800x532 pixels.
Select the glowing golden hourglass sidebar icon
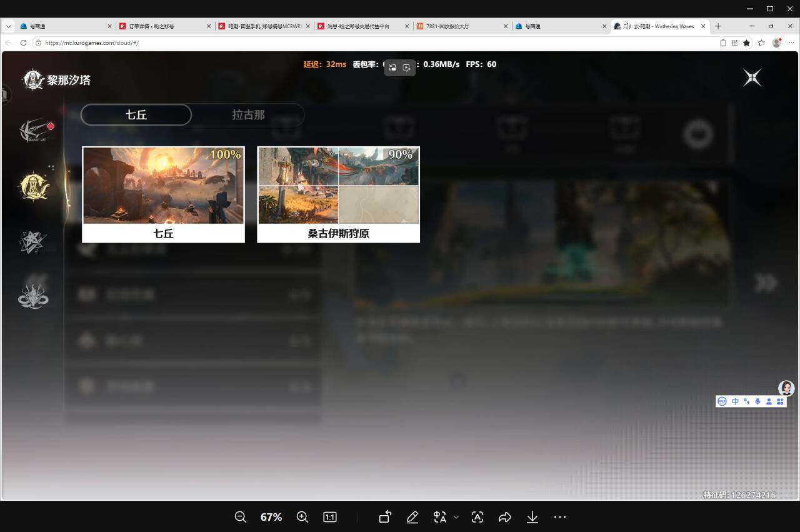click(x=34, y=186)
